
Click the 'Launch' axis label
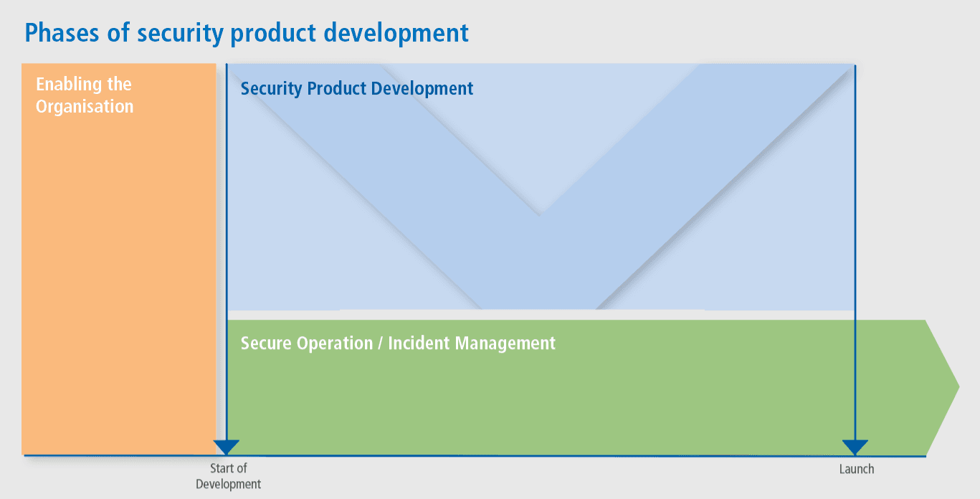857,469
